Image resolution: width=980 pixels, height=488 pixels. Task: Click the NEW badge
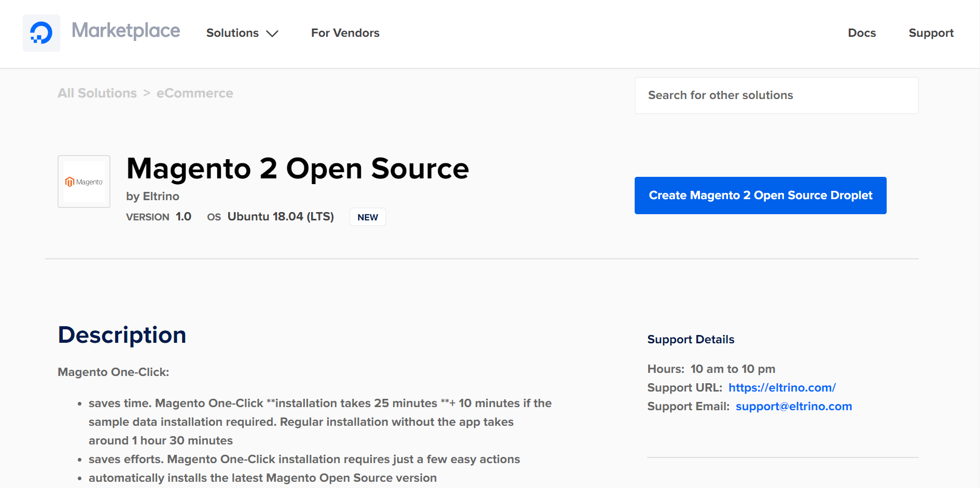[x=368, y=217]
